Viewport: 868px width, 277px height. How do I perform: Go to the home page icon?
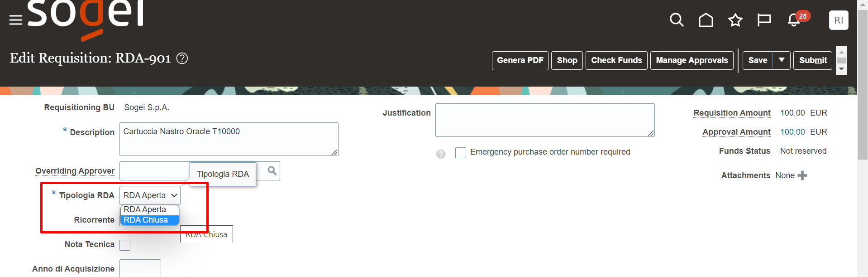tap(706, 20)
